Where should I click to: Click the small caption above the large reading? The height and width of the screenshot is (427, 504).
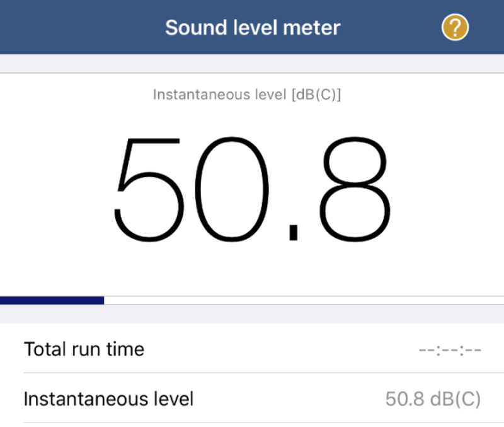(x=247, y=95)
